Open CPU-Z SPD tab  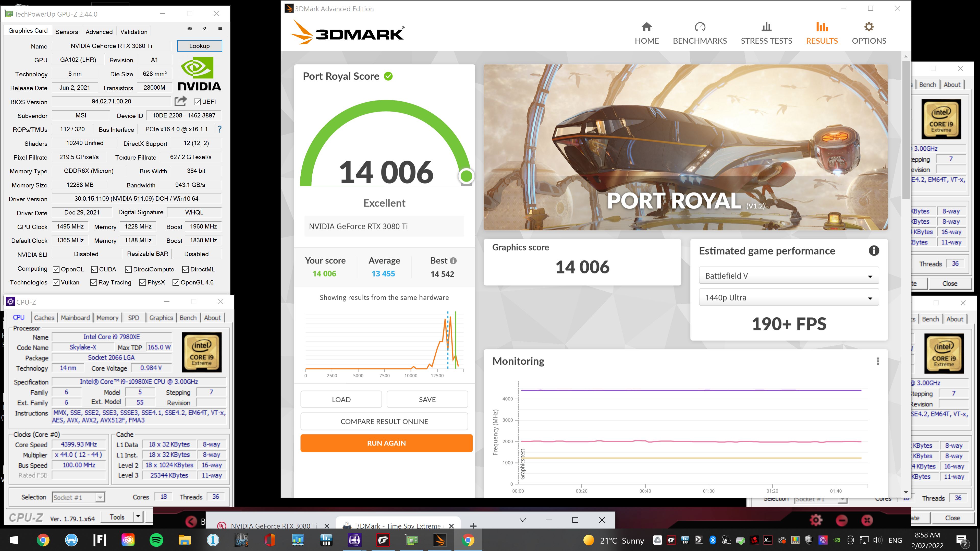(x=133, y=318)
